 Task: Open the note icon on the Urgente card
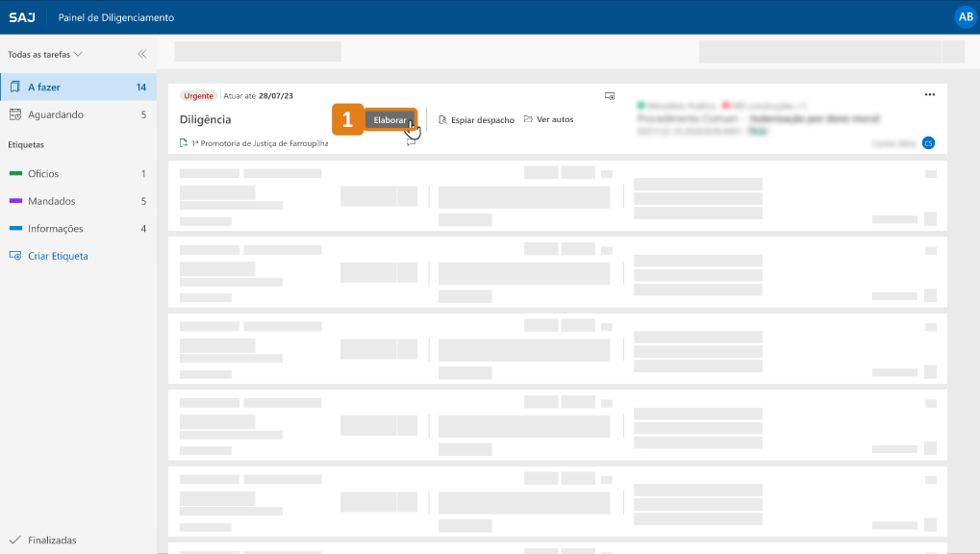point(607,97)
